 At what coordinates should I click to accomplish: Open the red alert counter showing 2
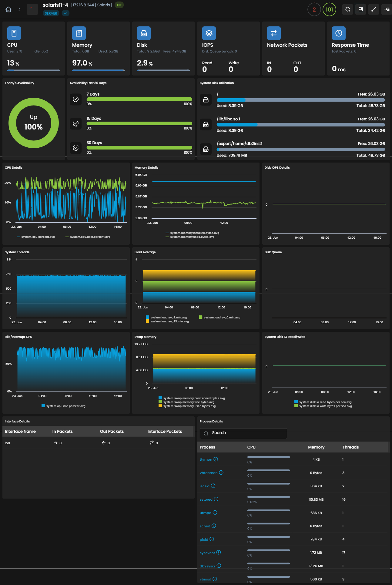pyautogui.click(x=314, y=9)
